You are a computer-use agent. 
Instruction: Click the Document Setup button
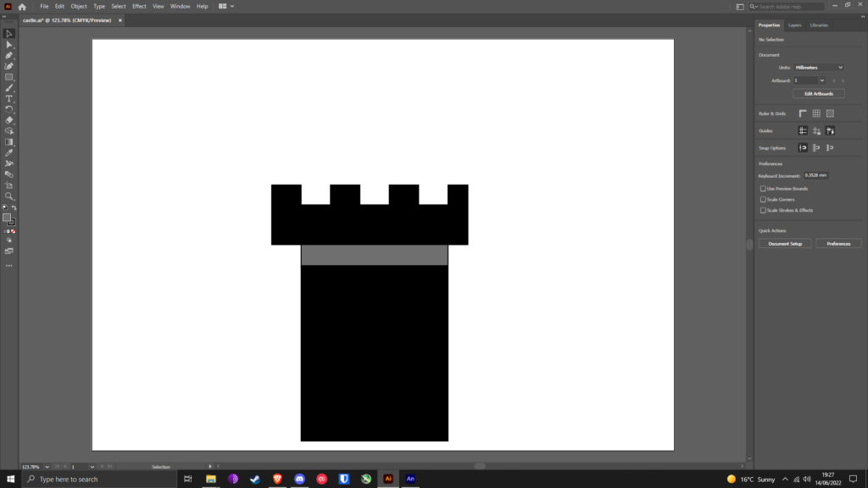(x=785, y=243)
